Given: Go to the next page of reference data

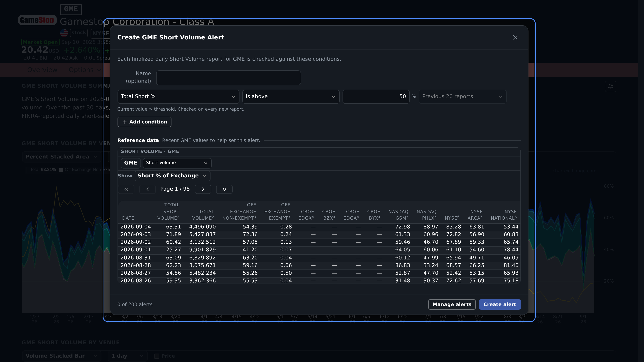Looking at the screenshot, I should (x=203, y=189).
